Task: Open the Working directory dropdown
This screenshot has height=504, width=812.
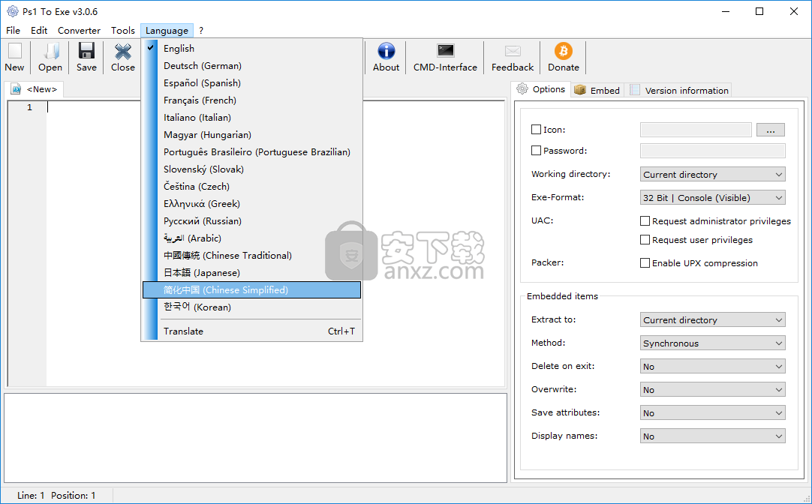Action: pyautogui.click(x=713, y=175)
